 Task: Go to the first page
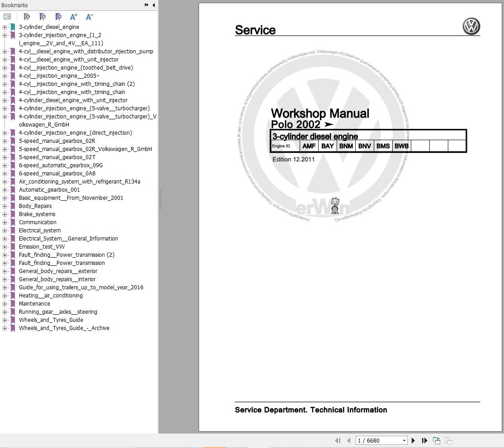[338, 441]
